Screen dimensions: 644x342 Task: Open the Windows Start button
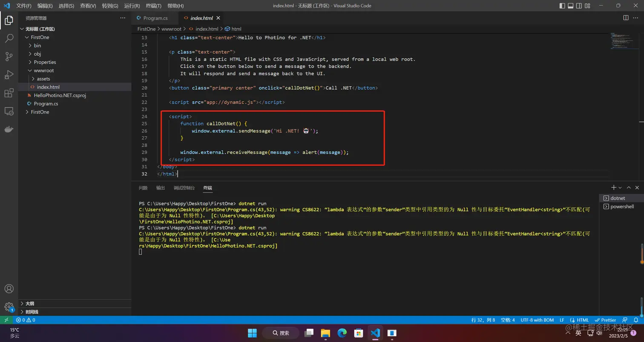pos(252,333)
